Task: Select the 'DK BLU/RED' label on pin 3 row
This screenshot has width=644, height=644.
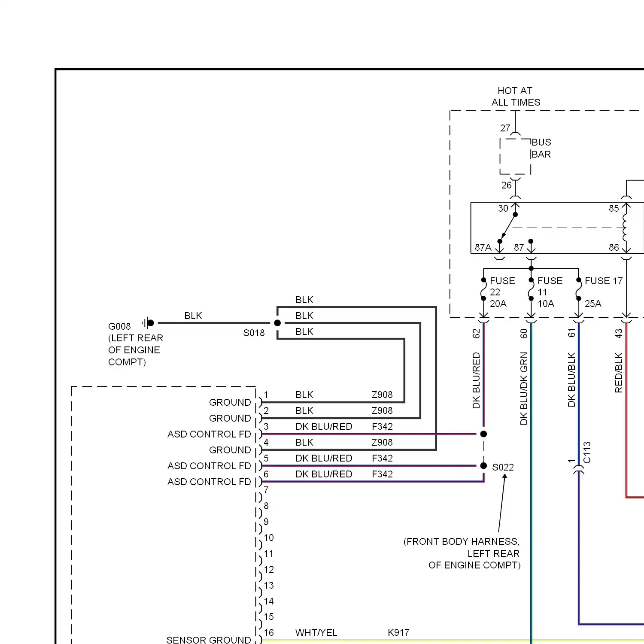Action: point(324,426)
